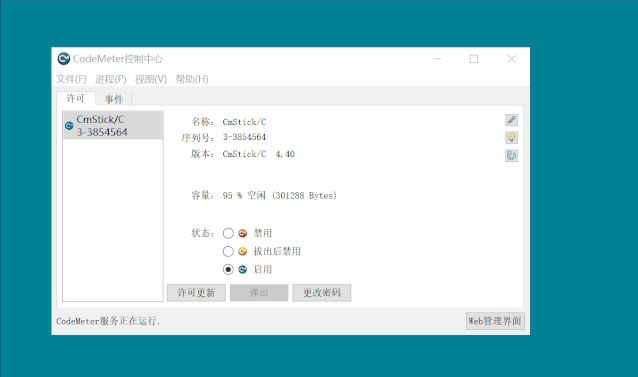Switch to the 许可 tab
The width and height of the screenshot is (638, 377).
tap(76, 98)
